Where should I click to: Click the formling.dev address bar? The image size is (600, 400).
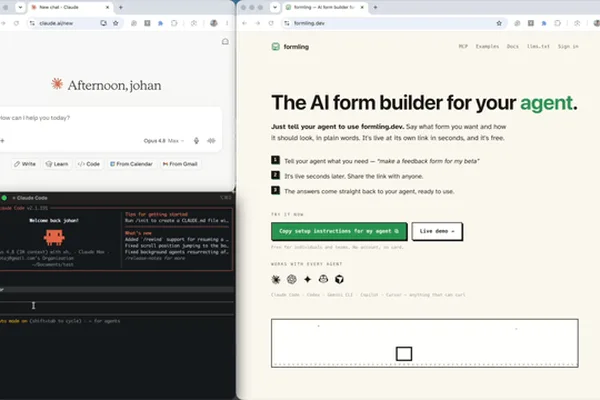click(x=394, y=23)
